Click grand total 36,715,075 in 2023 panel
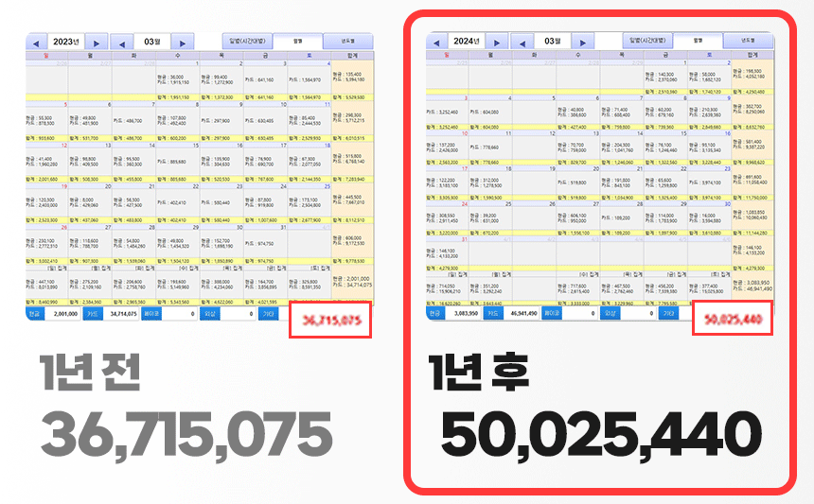Image resolution: width=814 pixels, height=504 pixels. 331,320
